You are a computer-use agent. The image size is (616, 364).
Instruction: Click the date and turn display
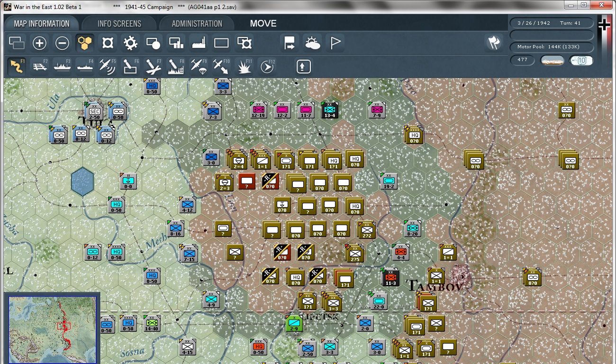point(552,23)
